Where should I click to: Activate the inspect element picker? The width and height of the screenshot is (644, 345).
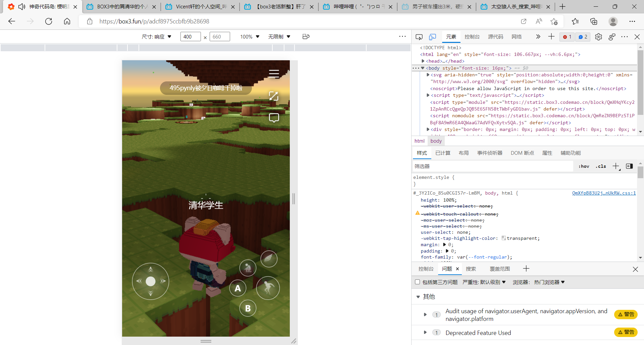coord(419,37)
